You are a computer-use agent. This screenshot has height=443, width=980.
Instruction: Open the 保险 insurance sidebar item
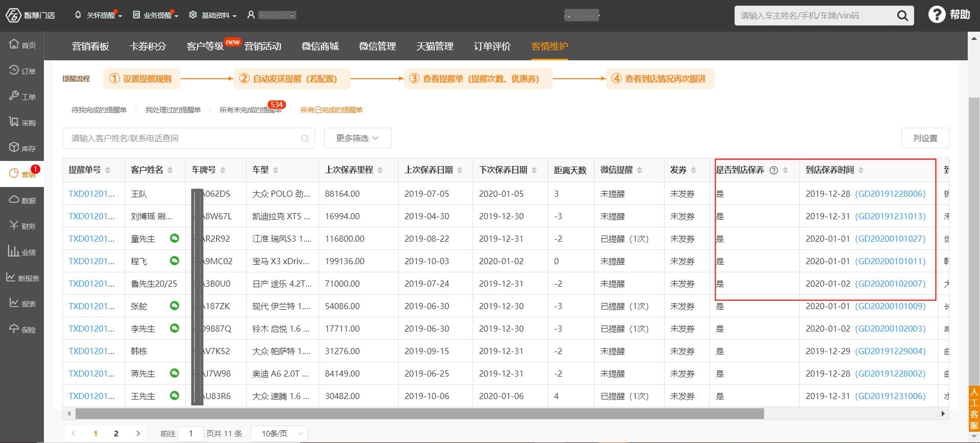[22, 329]
